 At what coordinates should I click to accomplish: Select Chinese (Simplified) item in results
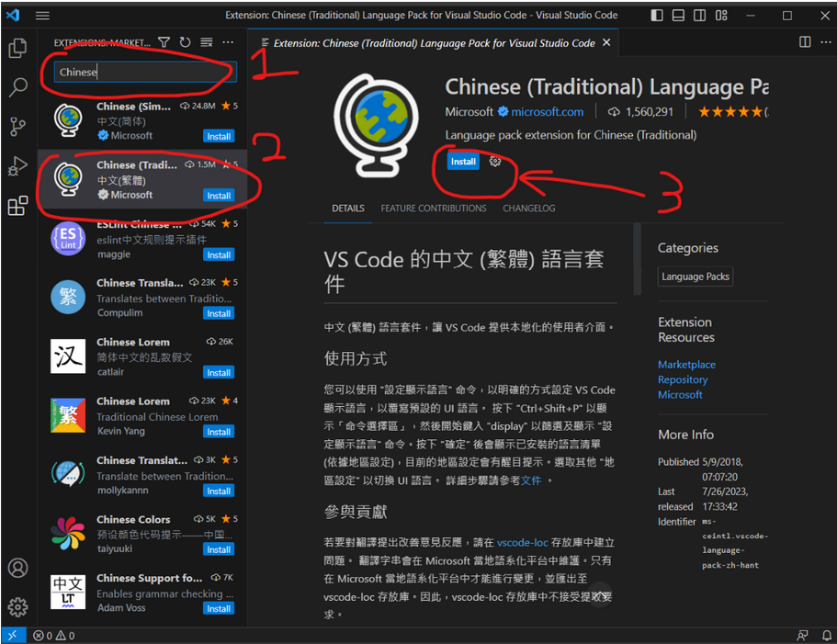point(142,120)
